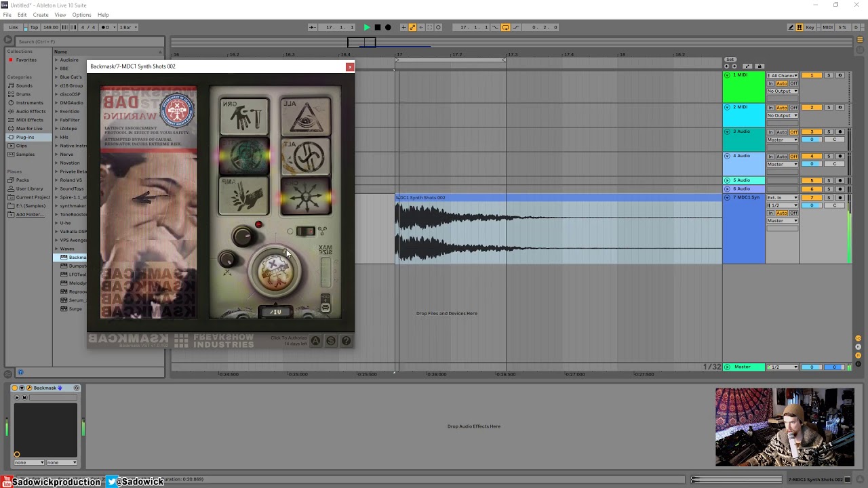The height and width of the screenshot is (488, 868).
Task: Click the Arrangement Record button
Action: pyautogui.click(x=388, y=27)
